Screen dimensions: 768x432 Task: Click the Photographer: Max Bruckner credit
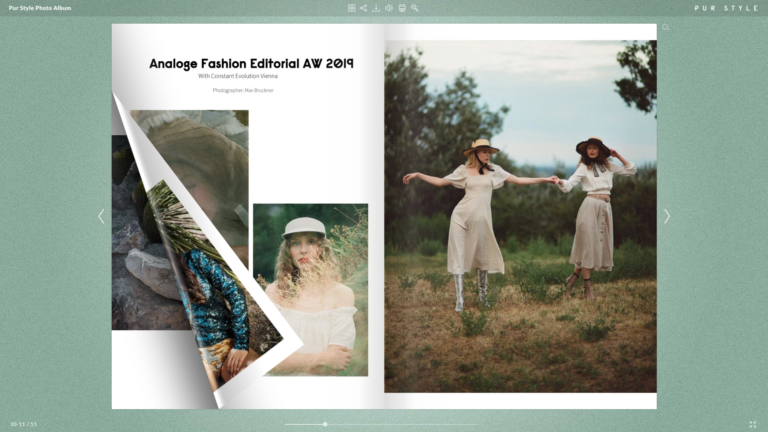[243, 90]
